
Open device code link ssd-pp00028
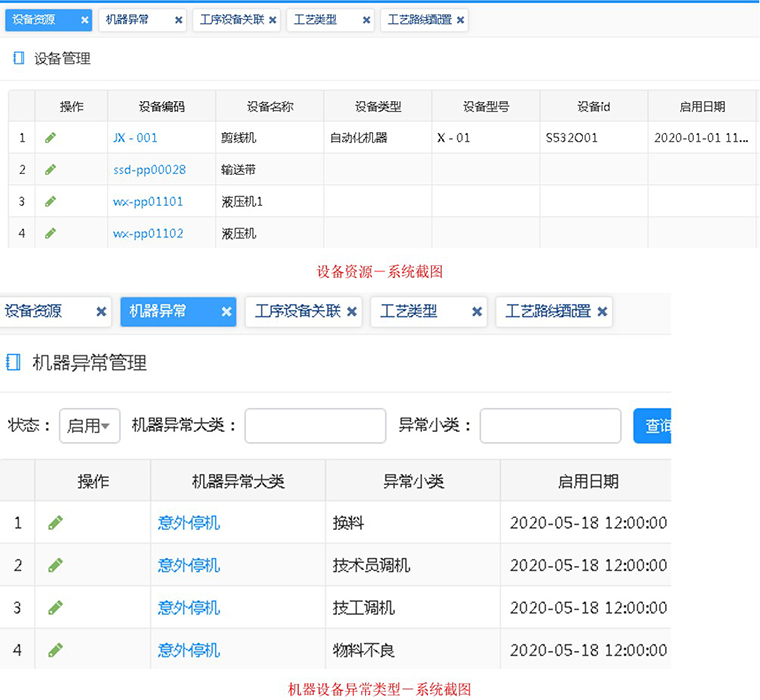tap(149, 170)
